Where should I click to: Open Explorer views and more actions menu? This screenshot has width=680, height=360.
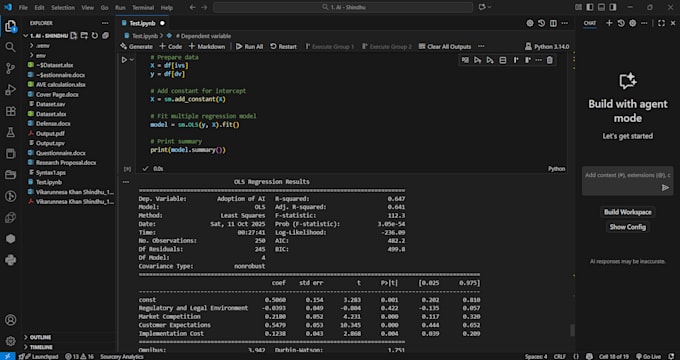pos(105,23)
